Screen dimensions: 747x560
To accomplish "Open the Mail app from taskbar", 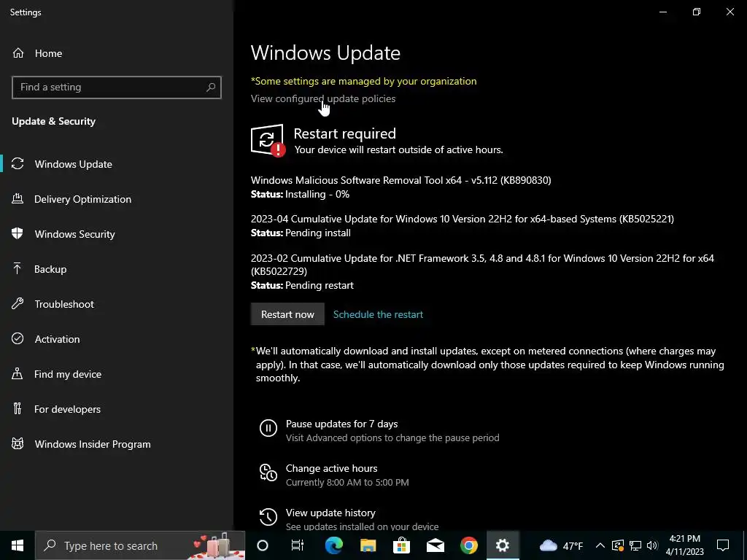I will coord(436,545).
